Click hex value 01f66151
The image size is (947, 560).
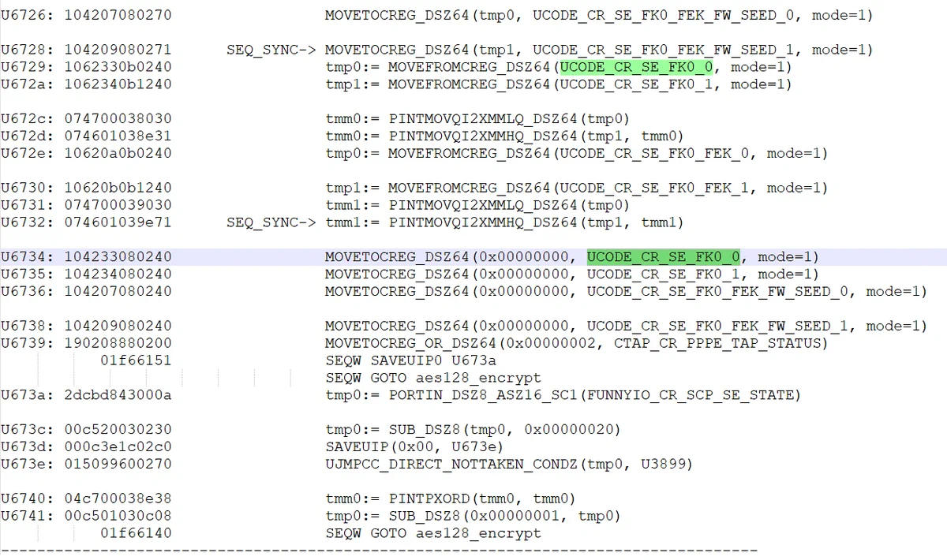tap(136, 360)
